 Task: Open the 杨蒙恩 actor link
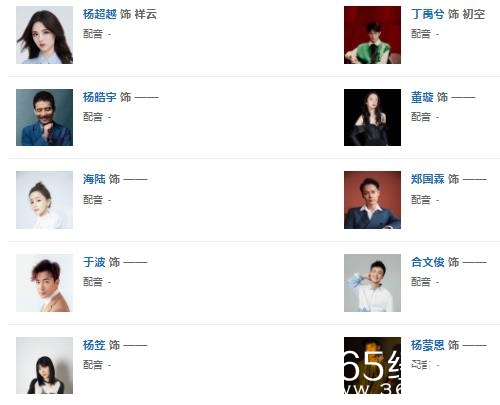pyautogui.click(x=428, y=345)
